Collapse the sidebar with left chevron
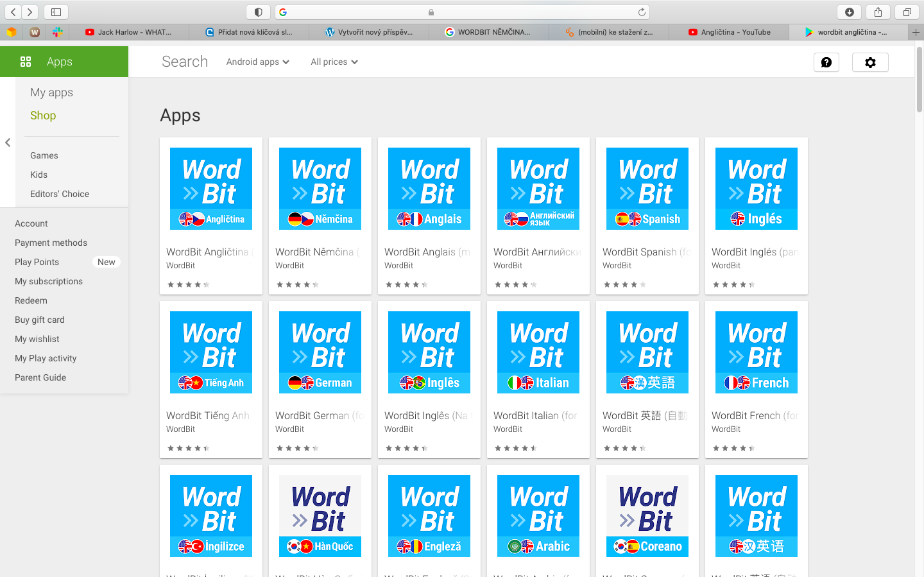 pyautogui.click(x=8, y=142)
